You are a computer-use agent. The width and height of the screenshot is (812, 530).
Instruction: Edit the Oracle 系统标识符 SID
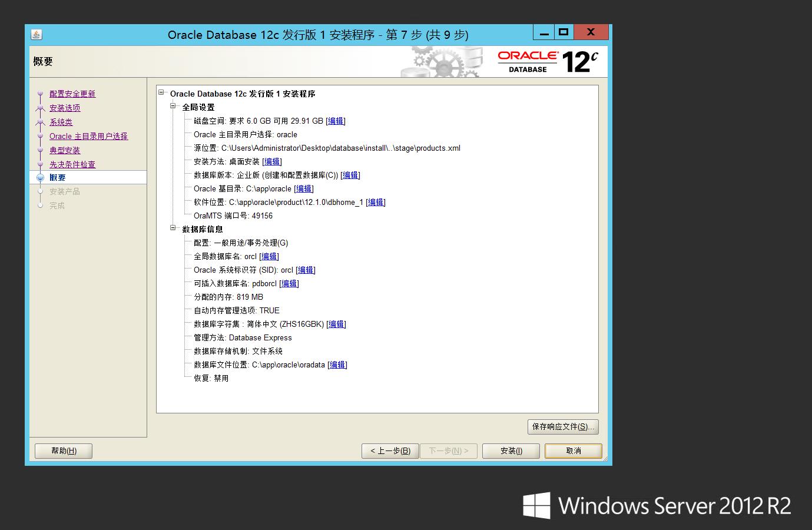[306, 270]
